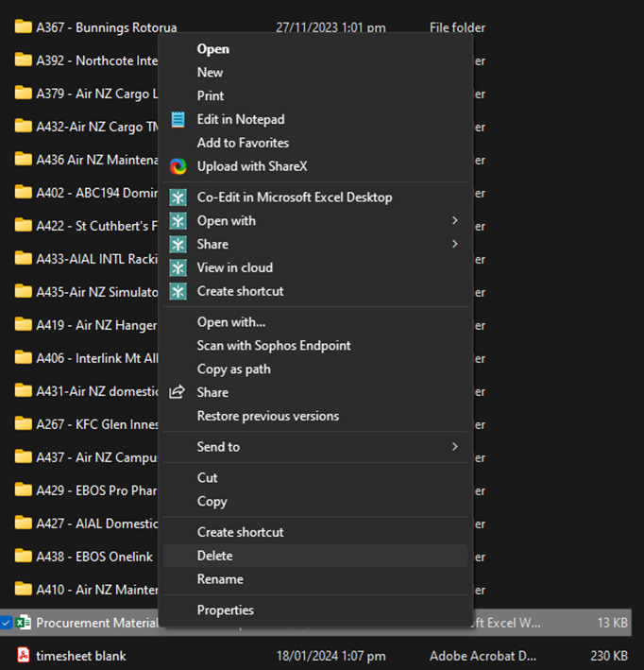The height and width of the screenshot is (670, 644).
Task: Click the folder icon for A392 - Northcote
Action: tap(23, 60)
